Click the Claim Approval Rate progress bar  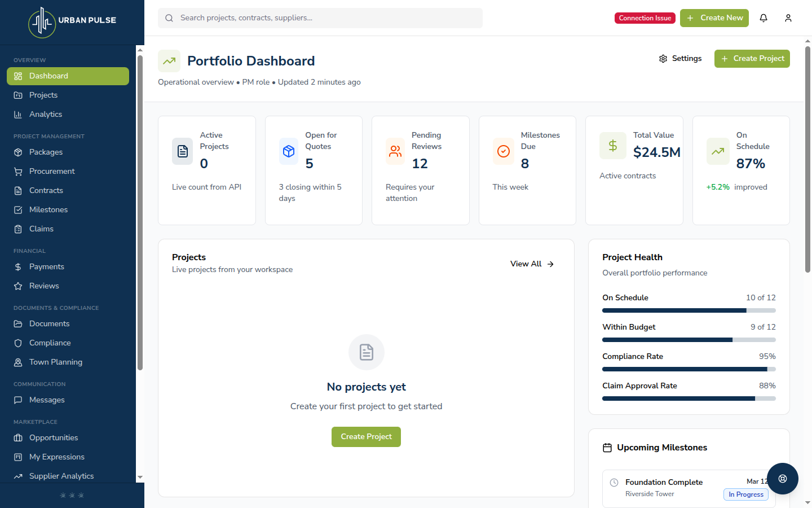[x=689, y=398]
